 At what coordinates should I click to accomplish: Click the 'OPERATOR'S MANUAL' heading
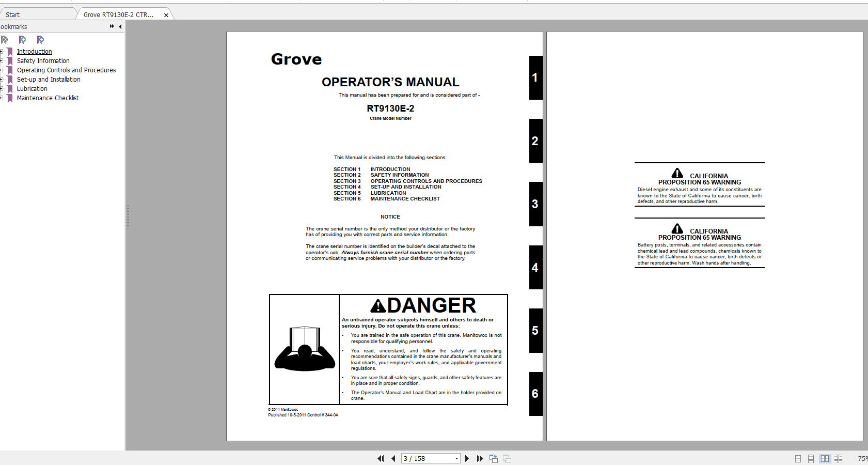click(x=390, y=82)
